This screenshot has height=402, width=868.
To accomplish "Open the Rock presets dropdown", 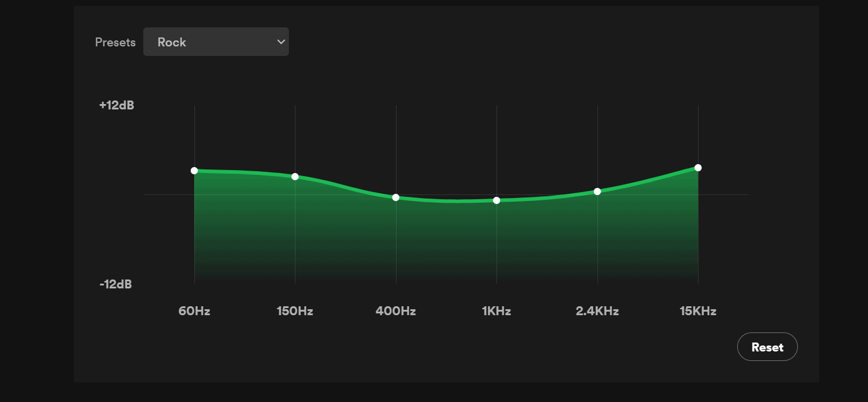I will (x=215, y=42).
